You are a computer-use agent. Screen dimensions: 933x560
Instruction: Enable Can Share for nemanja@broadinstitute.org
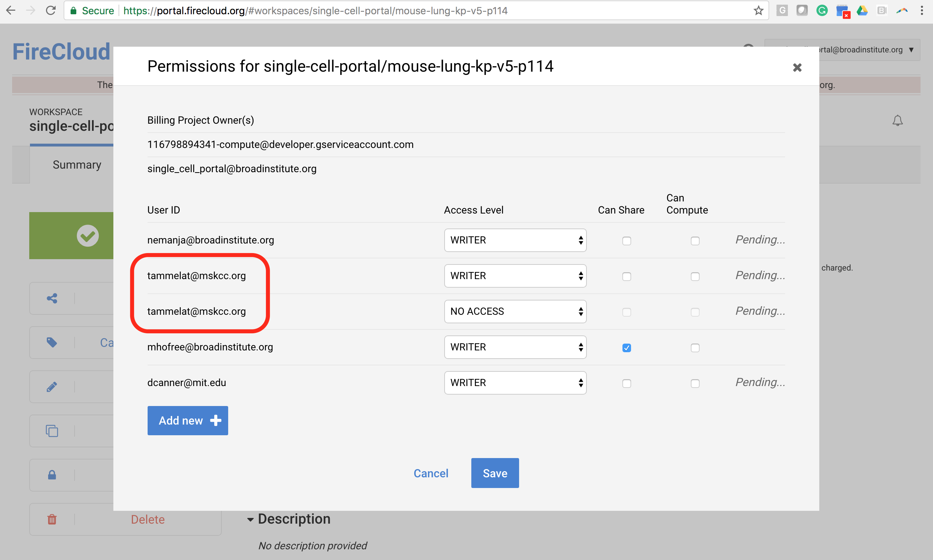pos(626,241)
